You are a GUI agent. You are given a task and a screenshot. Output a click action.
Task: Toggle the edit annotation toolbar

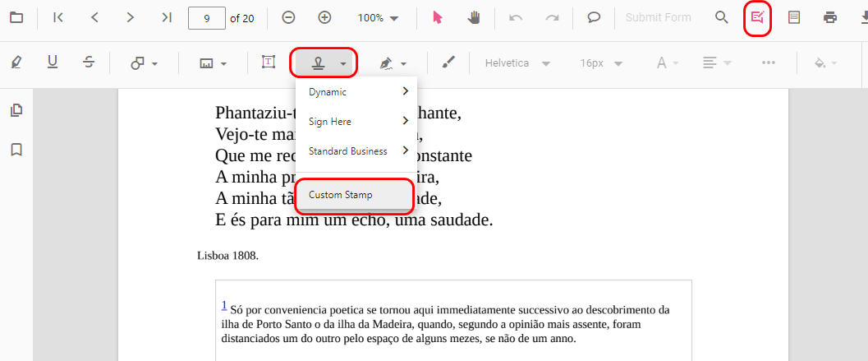[x=757, y=18]
